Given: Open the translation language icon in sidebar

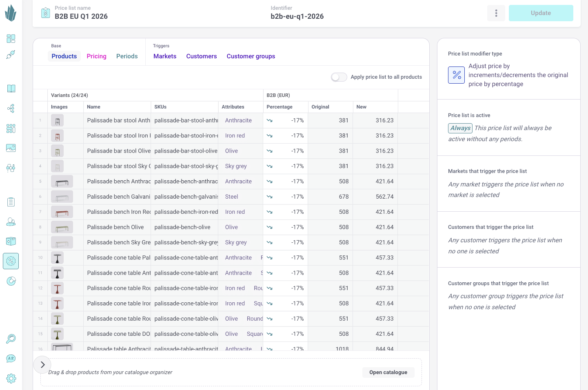Looking at the screenshot, I should [x=11, y=358].
